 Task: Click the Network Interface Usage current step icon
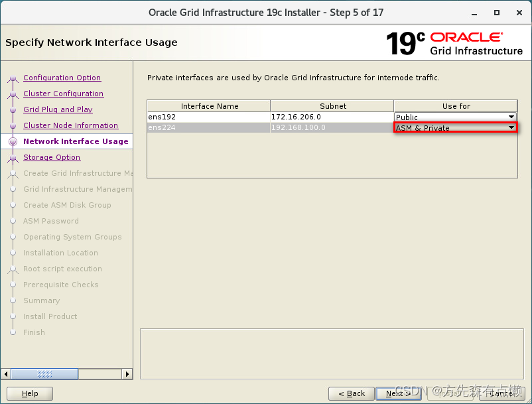pos(13,142)
